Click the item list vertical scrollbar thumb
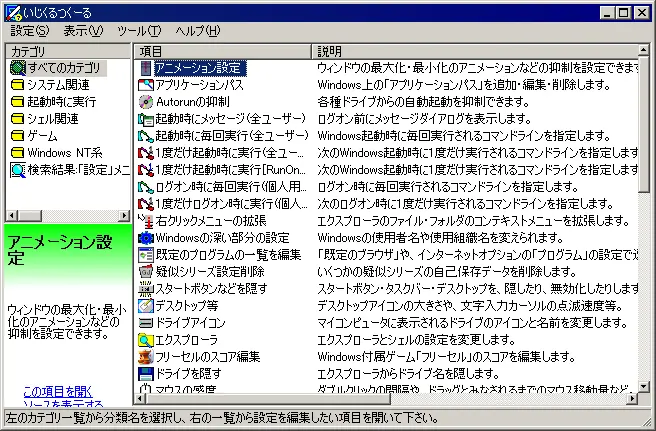The width and height of the screenshot is (656, 431). pos(644,124)
